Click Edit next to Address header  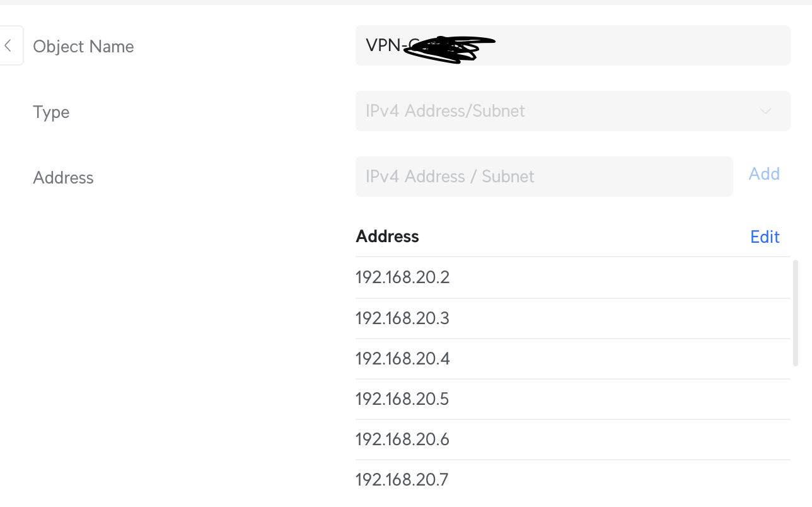[765, 236]
